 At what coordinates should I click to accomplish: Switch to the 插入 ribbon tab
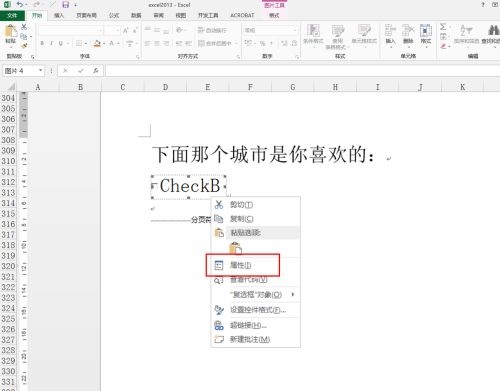(59, 15)
